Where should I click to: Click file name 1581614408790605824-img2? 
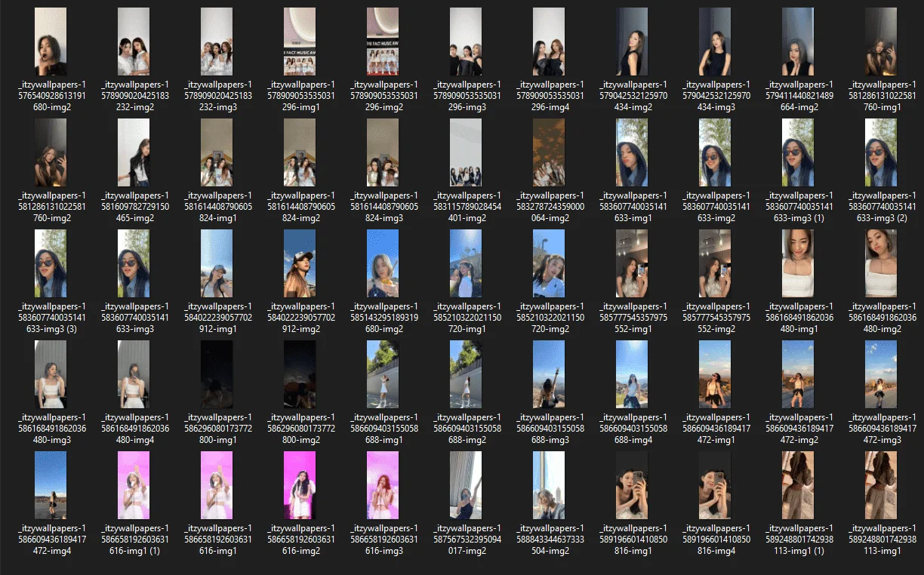click(300, 208)
